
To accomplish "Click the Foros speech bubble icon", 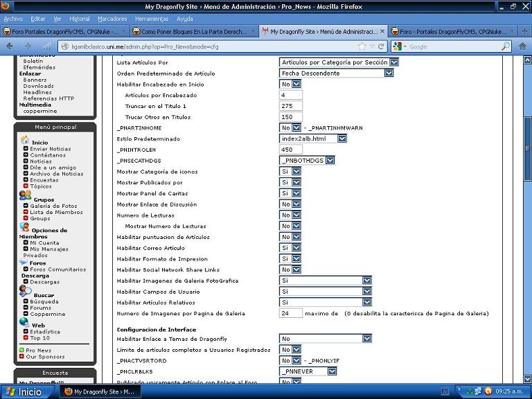I will click(24, 263).
